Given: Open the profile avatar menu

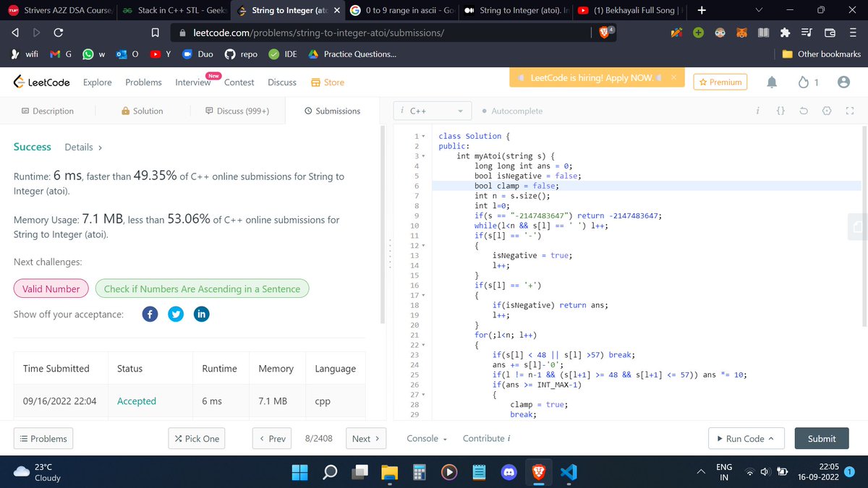Looking at the screenshot, I should [843, 82].
